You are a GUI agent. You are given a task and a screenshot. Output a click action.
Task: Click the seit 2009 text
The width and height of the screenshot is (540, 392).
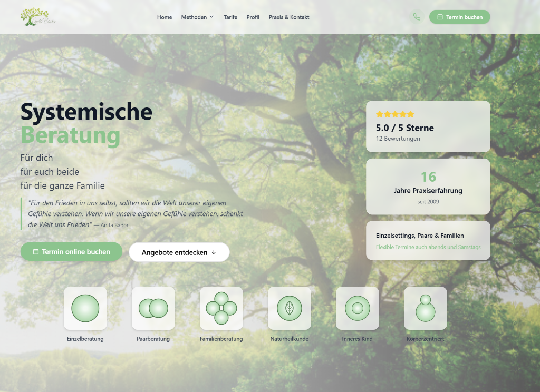tap(428, 202)
